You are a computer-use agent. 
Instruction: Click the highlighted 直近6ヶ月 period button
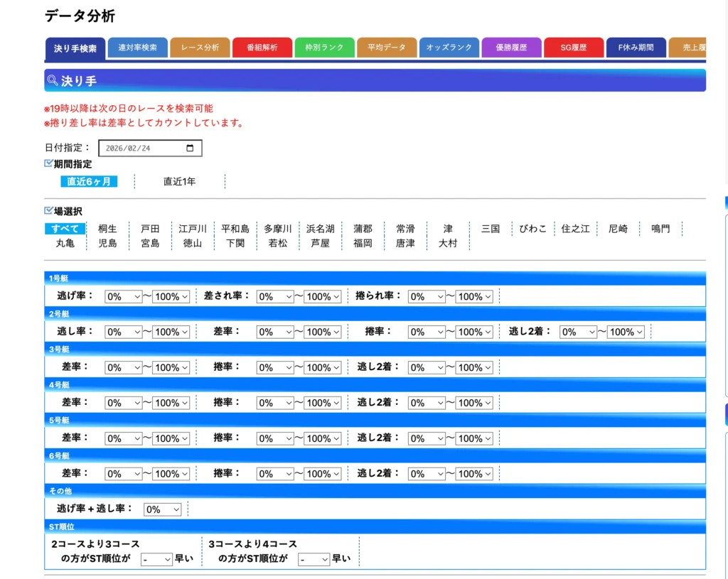coord(88,181)
